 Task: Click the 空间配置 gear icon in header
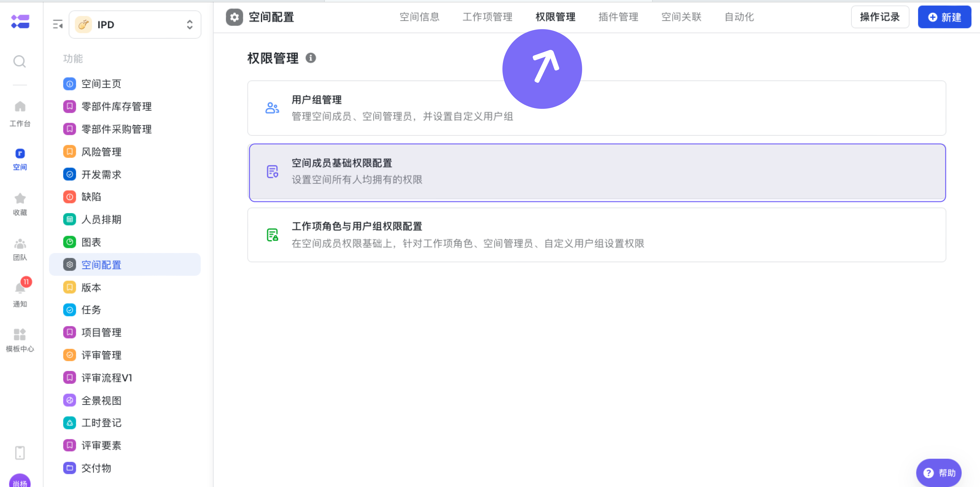click(234, 17)
